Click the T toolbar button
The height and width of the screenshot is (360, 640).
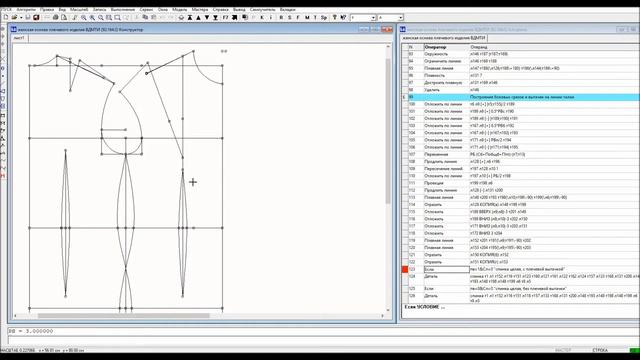315,18
